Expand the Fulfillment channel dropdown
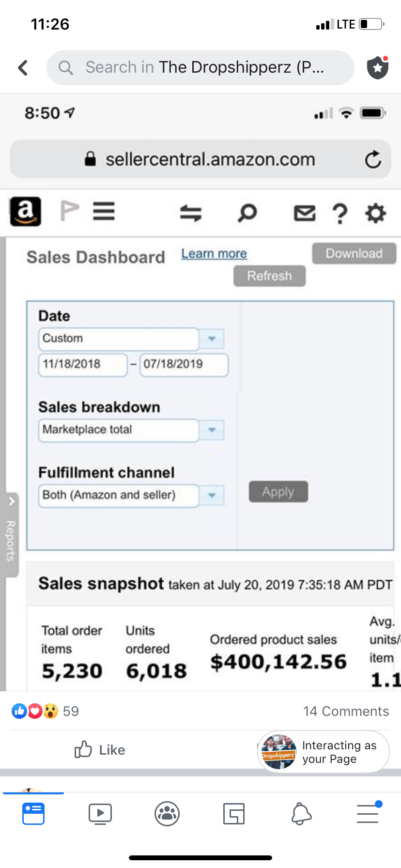The image size is (401, 868). tap(212, 495)
